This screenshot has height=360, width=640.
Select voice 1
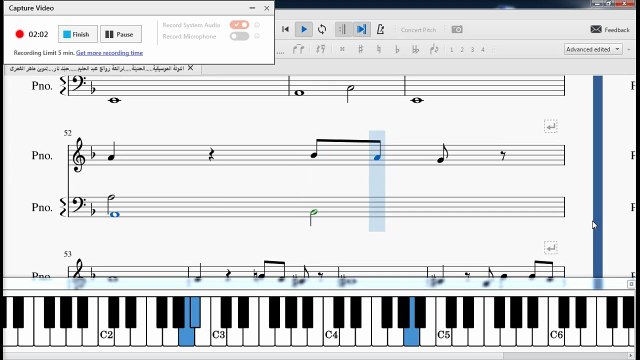(451, 50)
